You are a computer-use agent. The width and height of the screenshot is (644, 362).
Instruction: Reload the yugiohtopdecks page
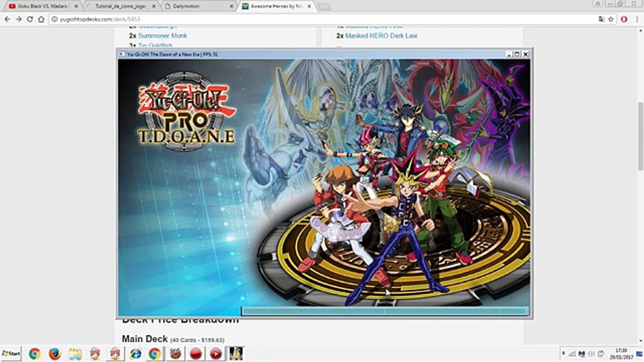pos(30,19)
